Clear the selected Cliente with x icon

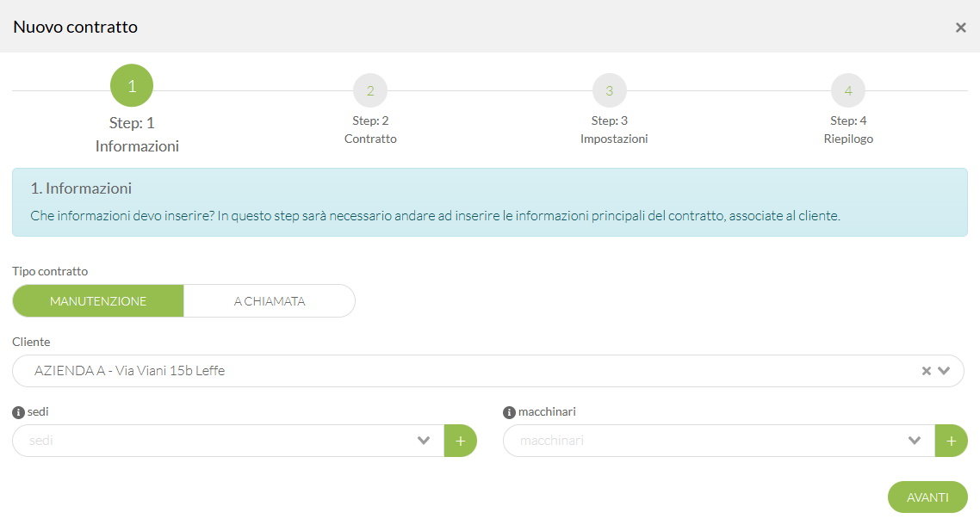coord(927,371)
